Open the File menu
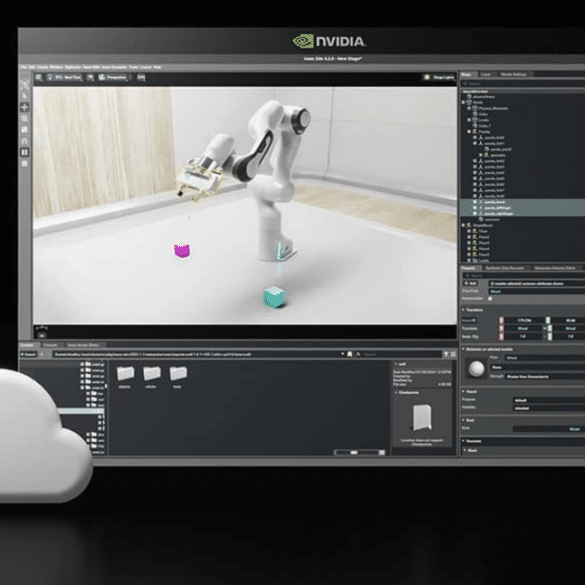The height and width of the screenshot is (585, 585). click(x=24, y=67)
